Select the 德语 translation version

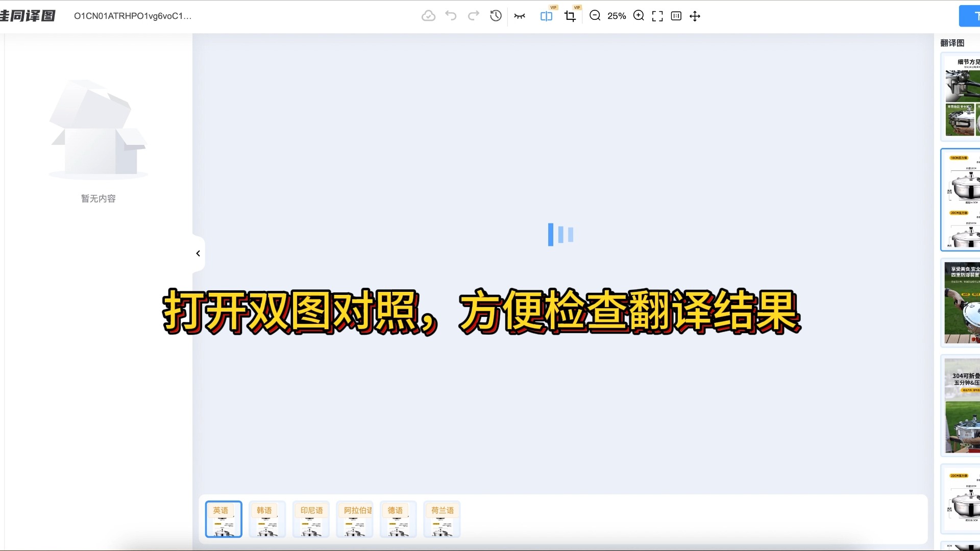[x=398, y=519]
